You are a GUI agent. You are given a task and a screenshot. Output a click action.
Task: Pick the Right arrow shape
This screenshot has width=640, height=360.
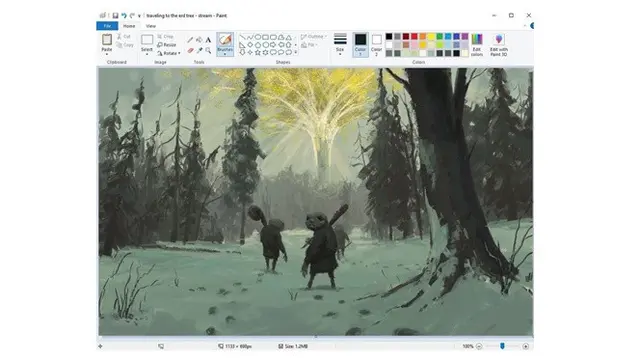tap(273, 45)
